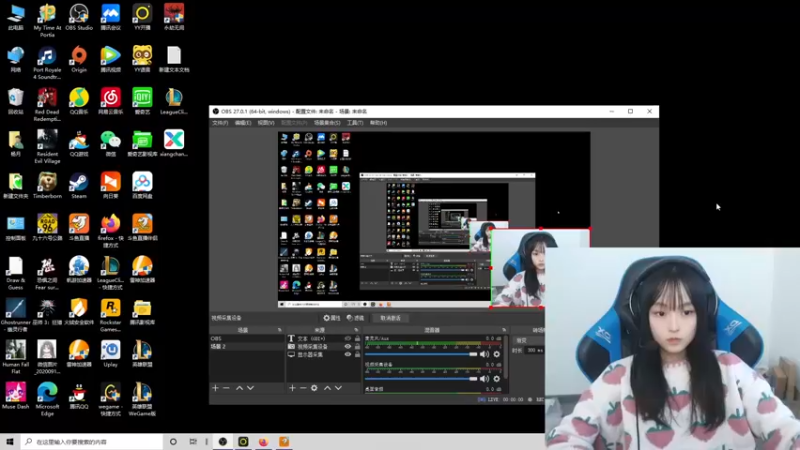Click the 取消激活 deactivate button

pyautogui.click(x=390, y=318)
